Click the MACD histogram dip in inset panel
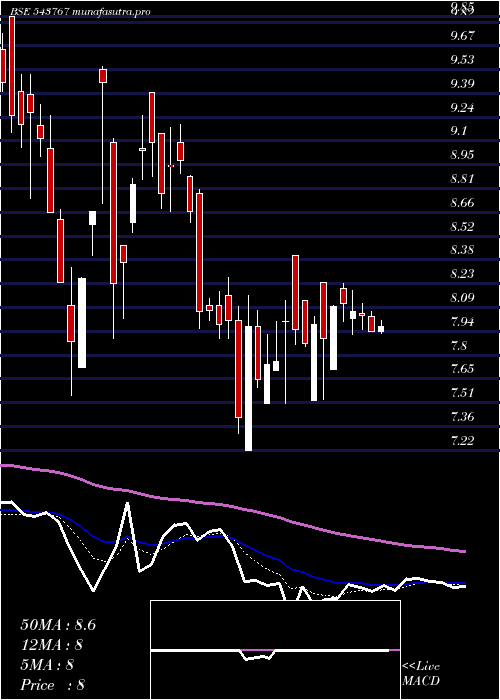Image resolution: width=500 pixels, height=700 pixels. coord(258,654)
